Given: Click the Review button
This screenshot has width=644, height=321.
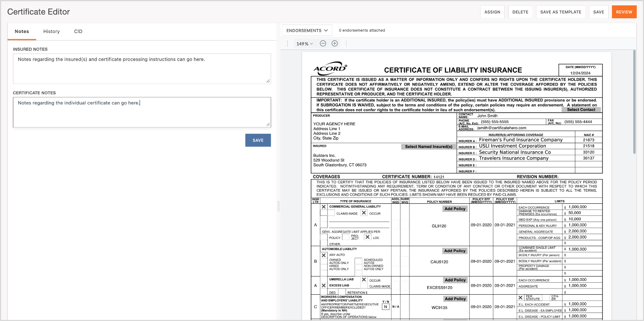Looking at the screenshot, I should coord(624,12).
